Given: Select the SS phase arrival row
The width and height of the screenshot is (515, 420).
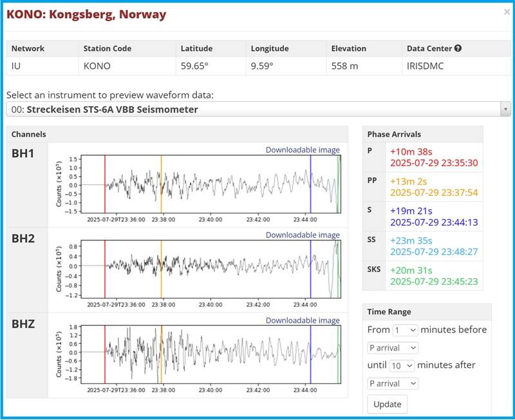Looking at the screenshot, I should point(422,245).
